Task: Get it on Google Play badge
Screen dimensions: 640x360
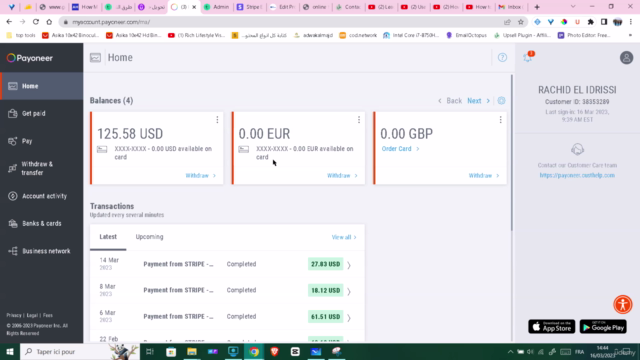Action: (603, 327)
